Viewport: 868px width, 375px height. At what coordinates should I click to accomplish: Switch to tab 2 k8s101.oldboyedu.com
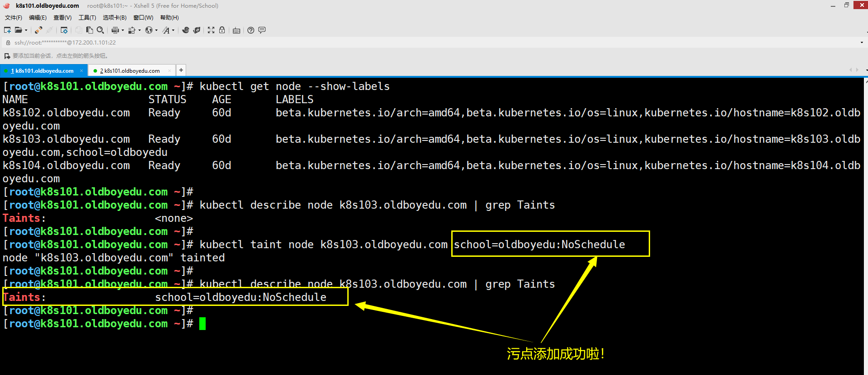point(130,71)
